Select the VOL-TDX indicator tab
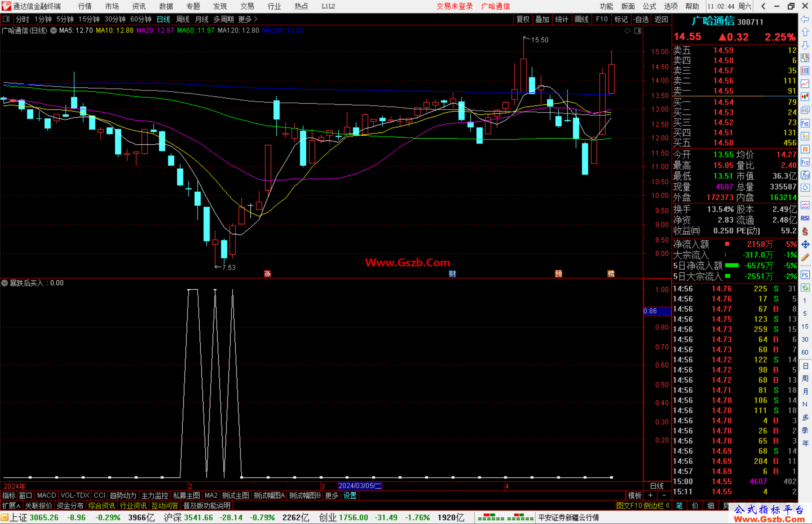Viewport: 812px width, 524px height. pos(75,495)
